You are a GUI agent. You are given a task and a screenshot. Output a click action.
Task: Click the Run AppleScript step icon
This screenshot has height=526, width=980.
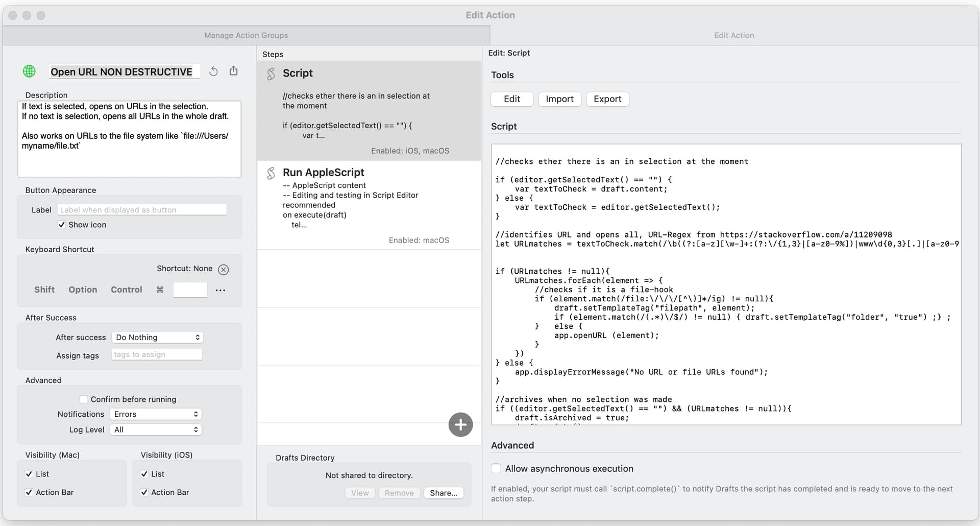coord(271,173)
